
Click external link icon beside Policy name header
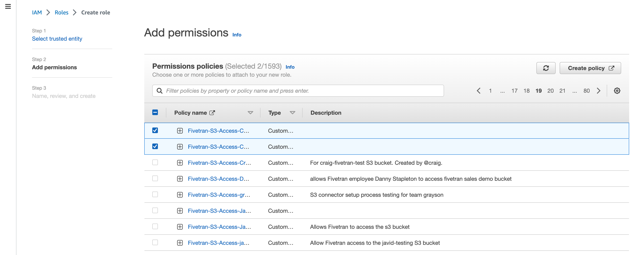212,113
